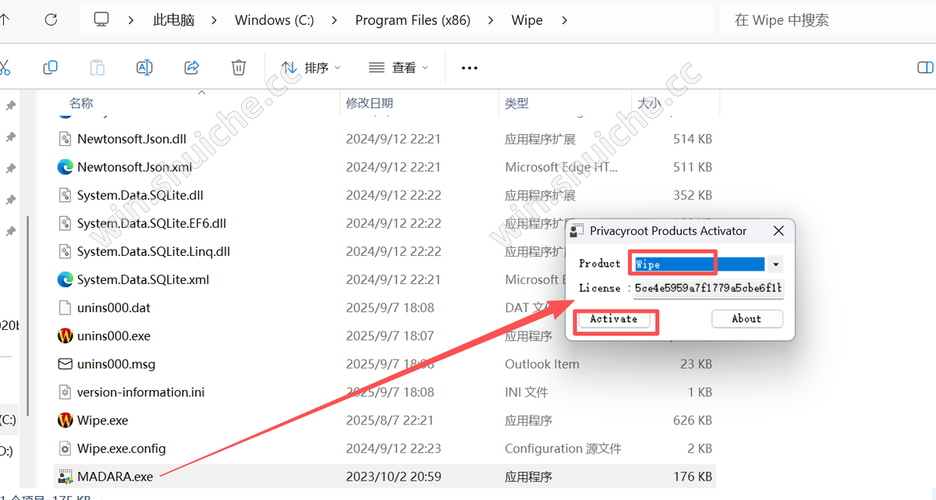936x500 pixels.
Task: Click the 626 KB size of Wipe.exe
Action: [692, 421]
